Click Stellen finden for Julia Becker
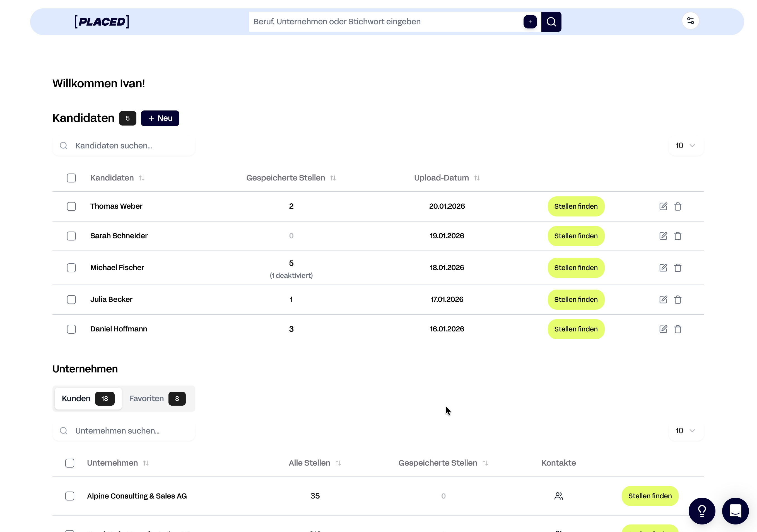The height and width of the screenshot is (532, 757). pos(576,300)
